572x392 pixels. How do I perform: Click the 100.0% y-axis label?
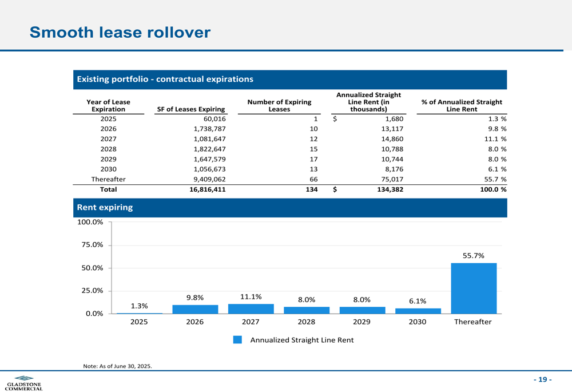click(x=90, y=222)
